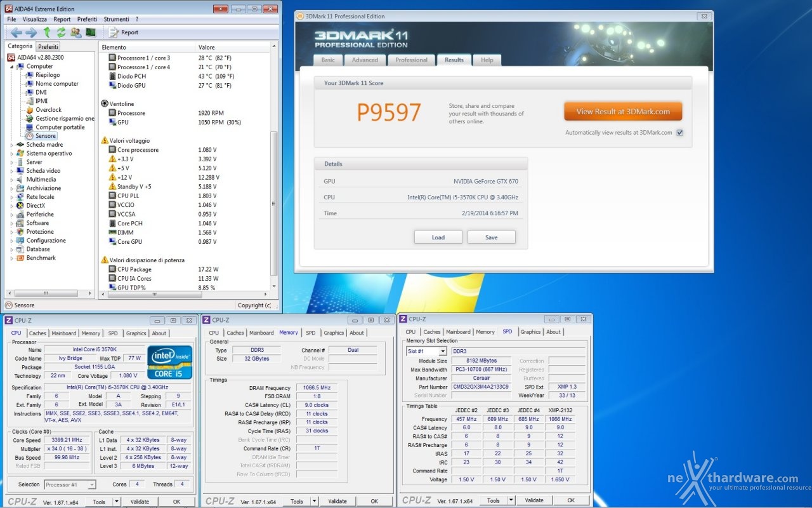This screenshot has width=812, height=508.
Task: Open the green monitor graph icon in AIDA64
Action: (91, 32)
